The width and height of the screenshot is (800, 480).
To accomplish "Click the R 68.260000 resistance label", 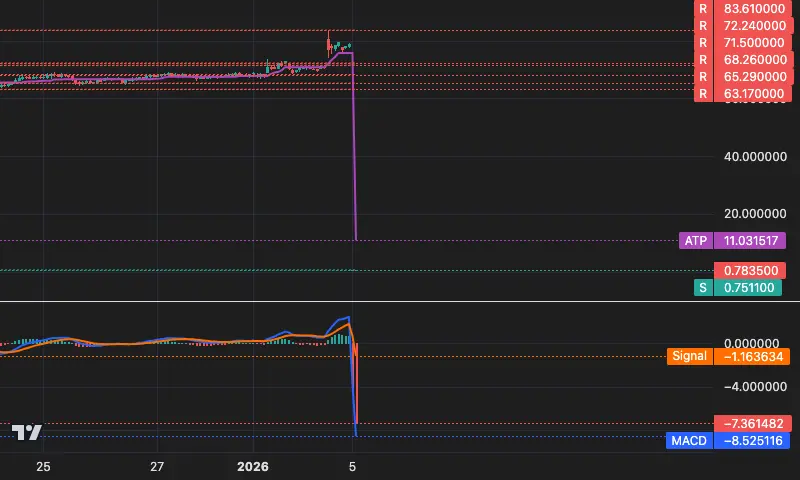I will tap(743, 60).
